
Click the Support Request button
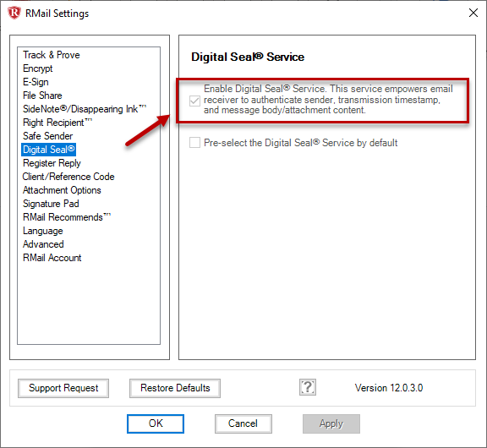point(63,388)
